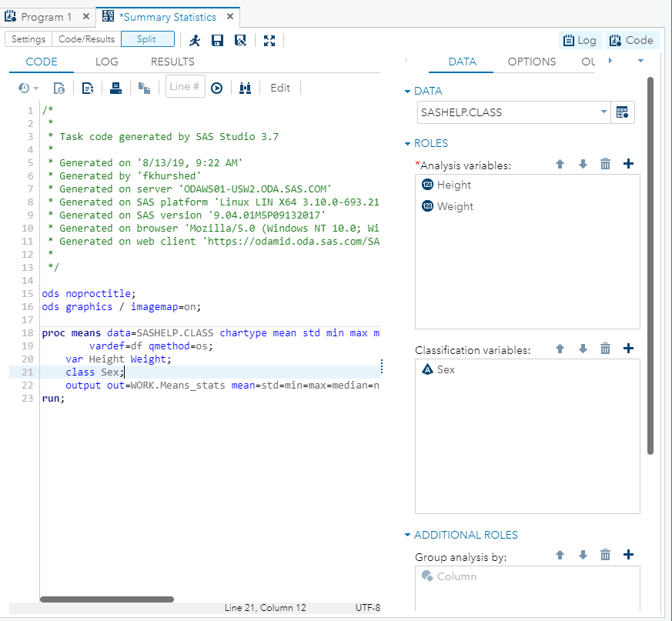
Task: Click the Log button at top right
Action: click(580, 40)
